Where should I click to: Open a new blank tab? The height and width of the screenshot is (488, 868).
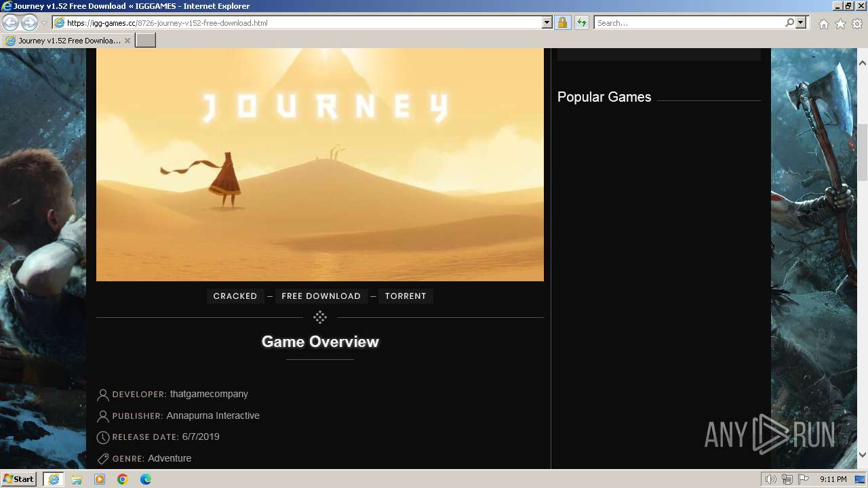coord(146,41)
